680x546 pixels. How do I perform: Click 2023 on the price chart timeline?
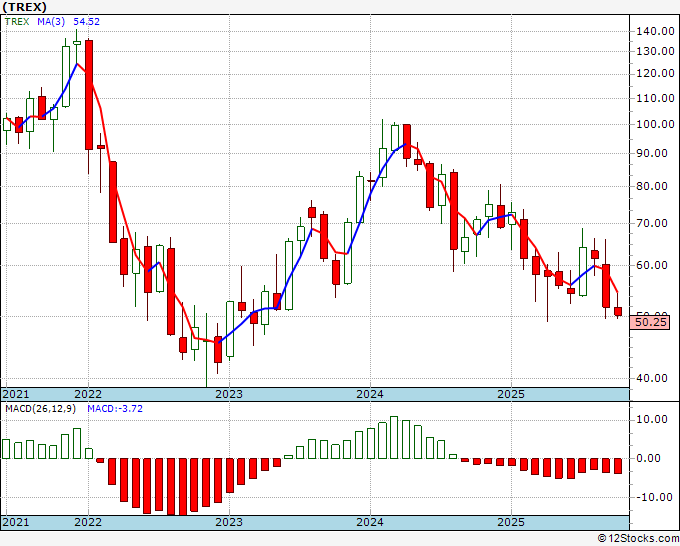coord(229,394)
